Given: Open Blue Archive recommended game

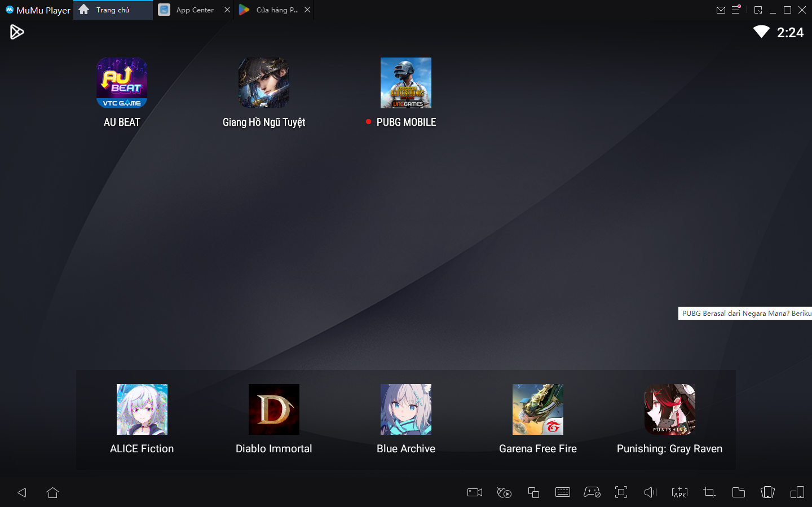Looking at the screenshot, I should [x=405, y=409].
